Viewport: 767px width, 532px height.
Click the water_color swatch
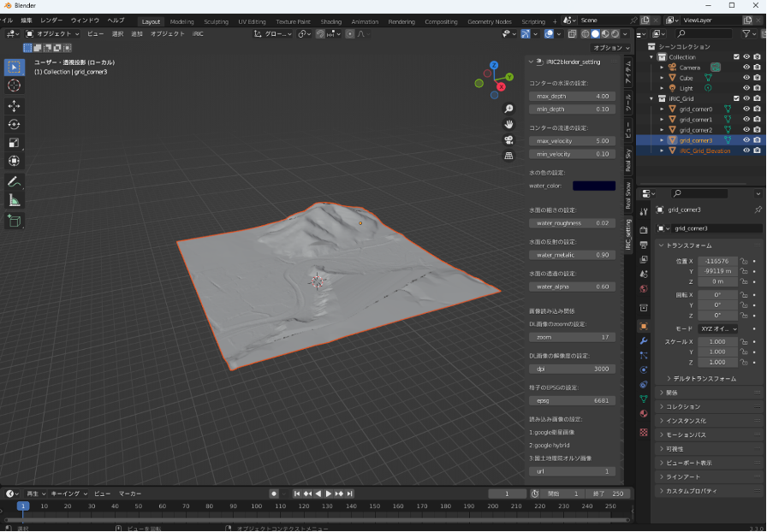point(593,186)
